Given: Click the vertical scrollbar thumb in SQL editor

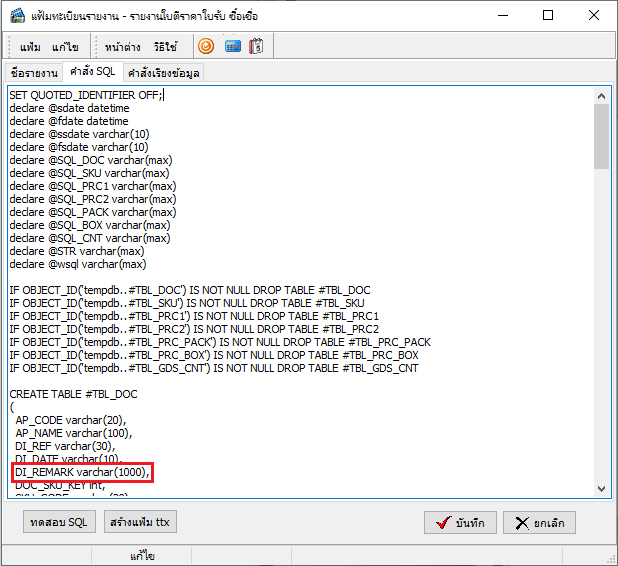Looking at the screenshot, I should pyautogui.click(x=601, y=135).
